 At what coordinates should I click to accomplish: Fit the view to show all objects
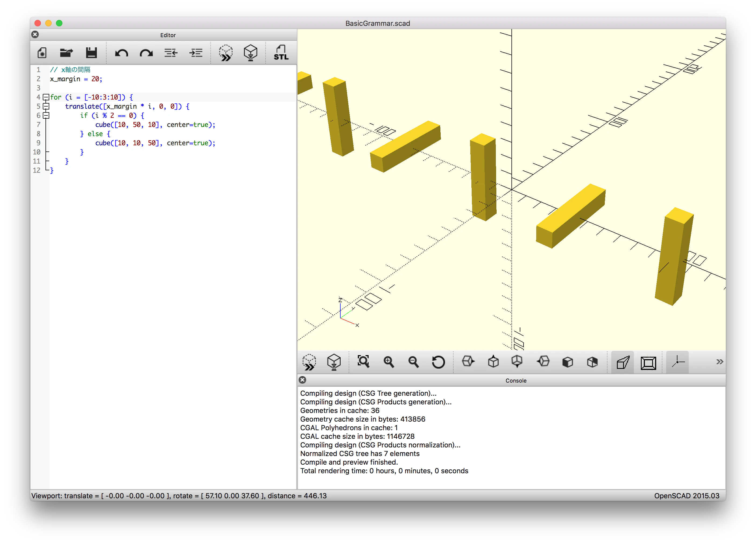(x=363, y=362)
